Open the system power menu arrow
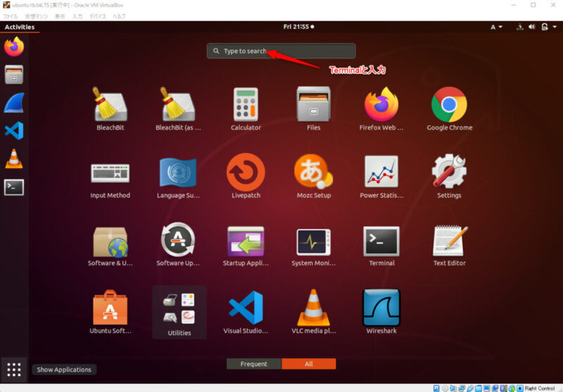Image resolution: width=563 pixels, height=392 pixels. pos(555,27)
